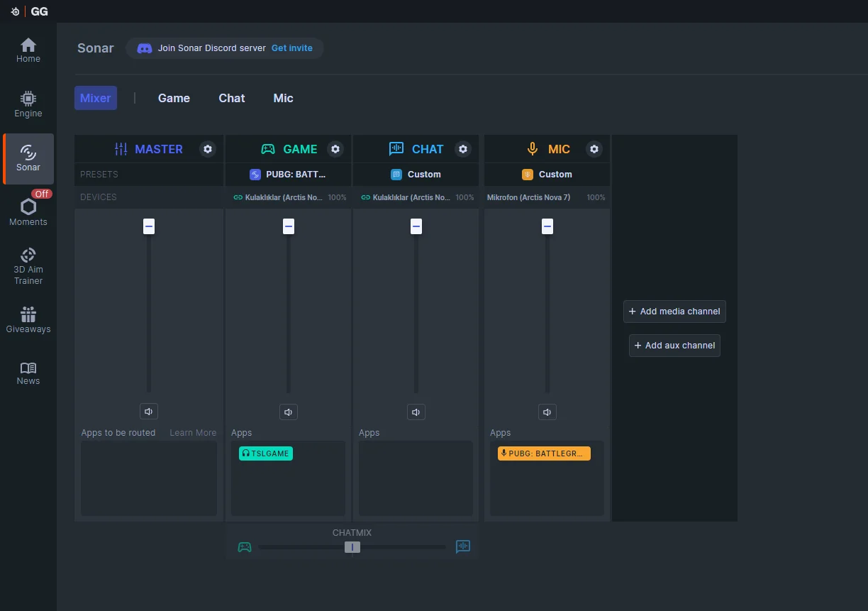Click Join Sonar Discord server text
The height and width of the screenshot is (611, 868).
pos(212,48)
